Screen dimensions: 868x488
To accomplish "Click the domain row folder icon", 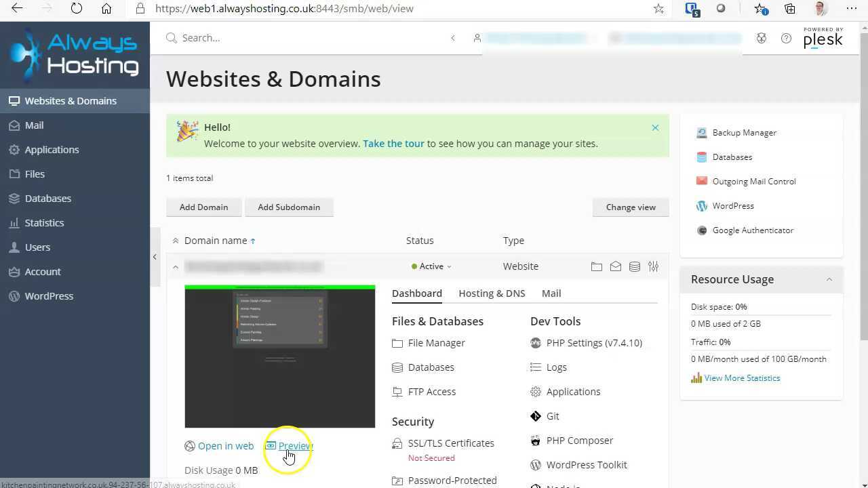I will (x=597, y=267).
